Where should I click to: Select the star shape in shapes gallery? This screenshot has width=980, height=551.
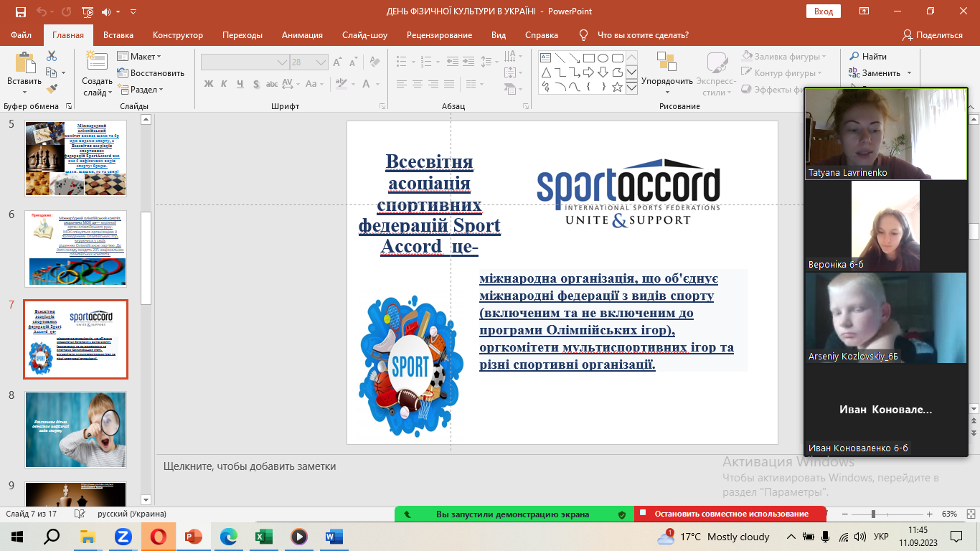tap(618, 87)
